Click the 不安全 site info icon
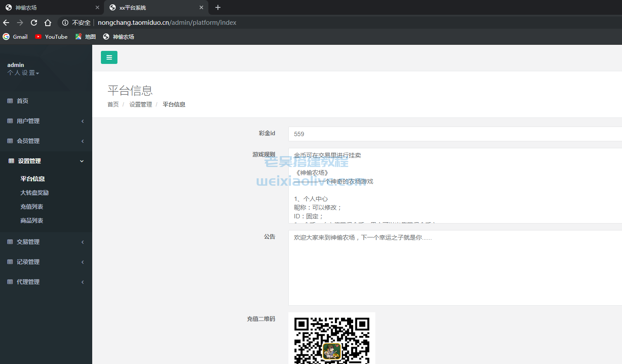 coord(65,23)
